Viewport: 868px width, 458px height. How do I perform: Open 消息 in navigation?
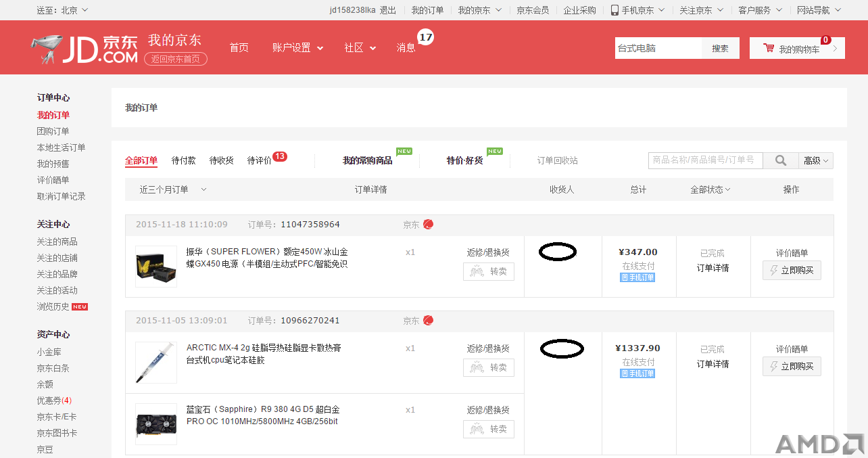tap(406, 47)
